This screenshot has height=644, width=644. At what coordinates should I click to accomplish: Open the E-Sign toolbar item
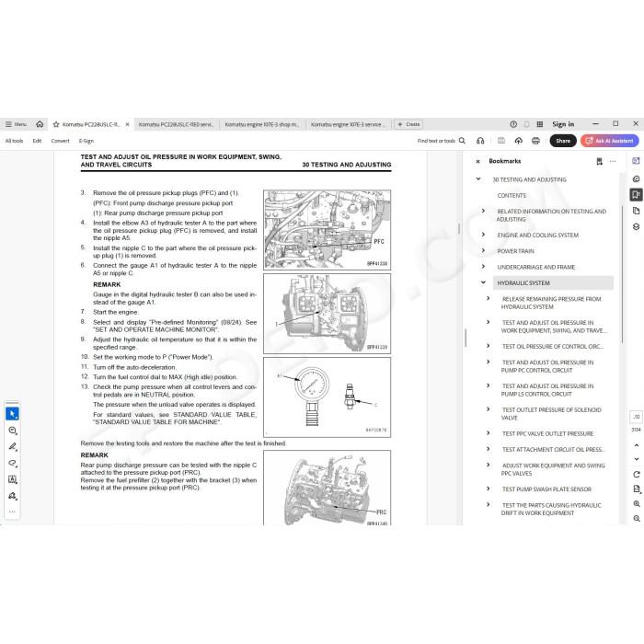[86, 141]
